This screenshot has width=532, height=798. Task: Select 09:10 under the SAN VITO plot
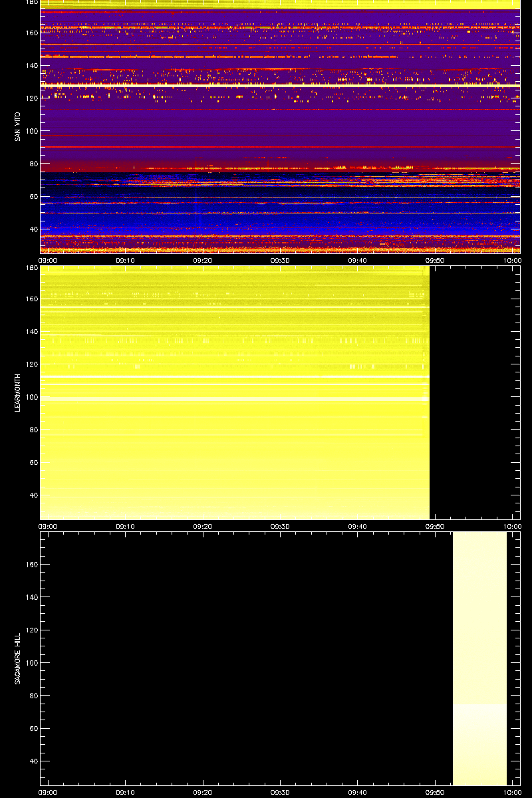coord(126,261)
